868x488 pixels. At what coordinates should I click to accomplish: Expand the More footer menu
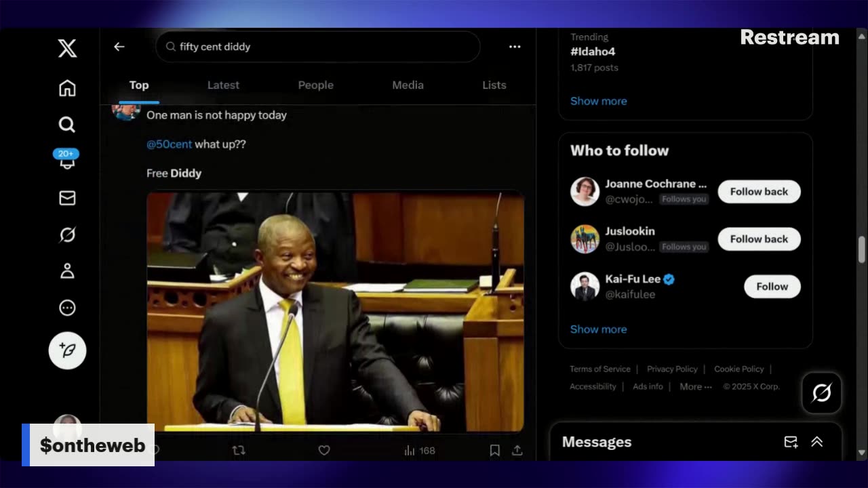click(696, 387)
